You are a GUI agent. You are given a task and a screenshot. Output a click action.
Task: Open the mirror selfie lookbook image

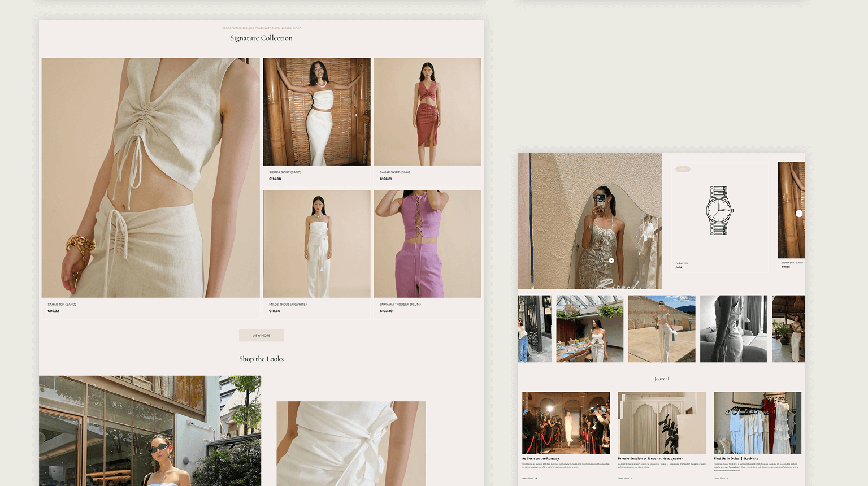click(590, 221)
